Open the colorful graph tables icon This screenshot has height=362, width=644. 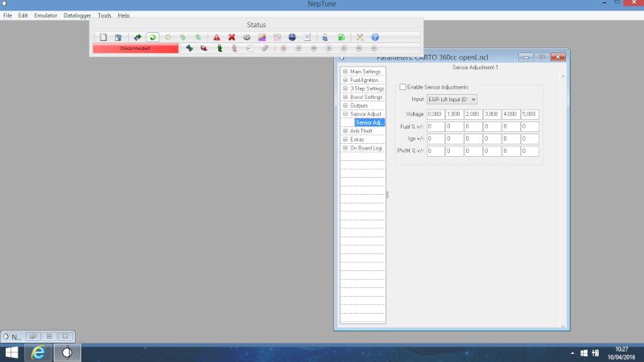coord(262,37)
